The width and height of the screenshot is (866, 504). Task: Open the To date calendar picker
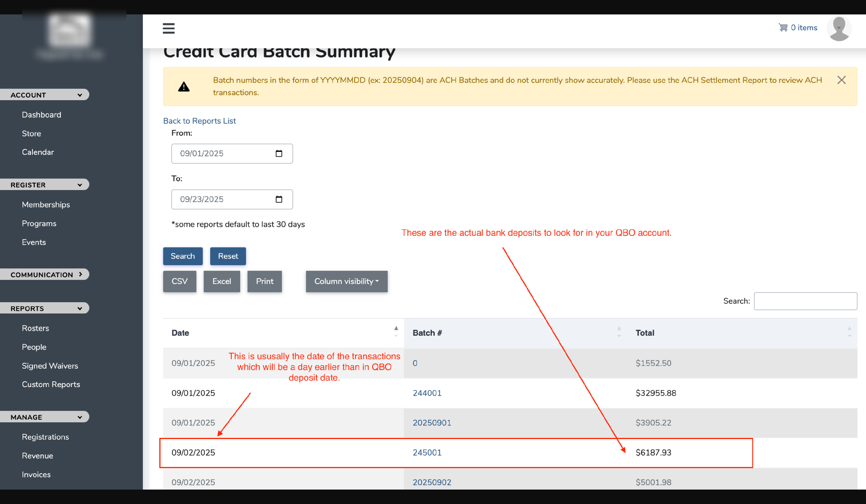point(279,199)
